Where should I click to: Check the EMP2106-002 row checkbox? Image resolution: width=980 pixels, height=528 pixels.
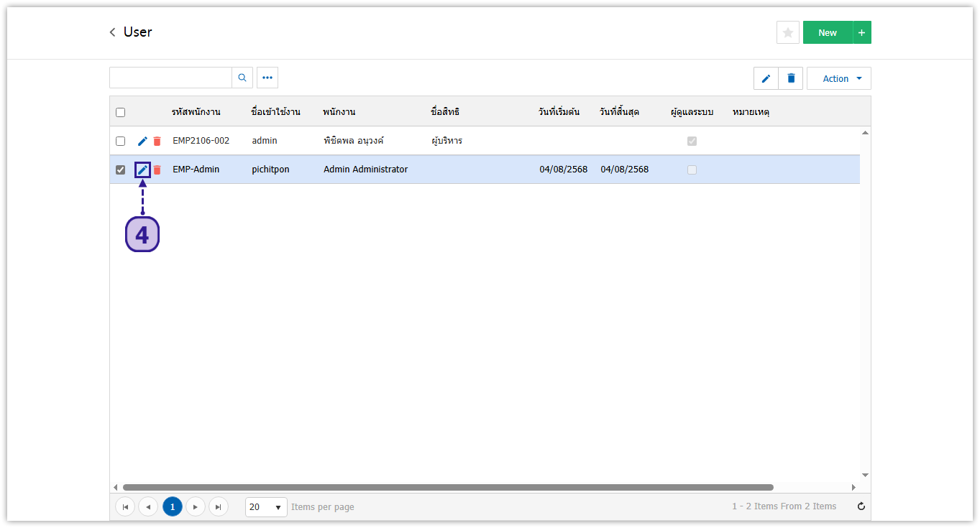120,141
